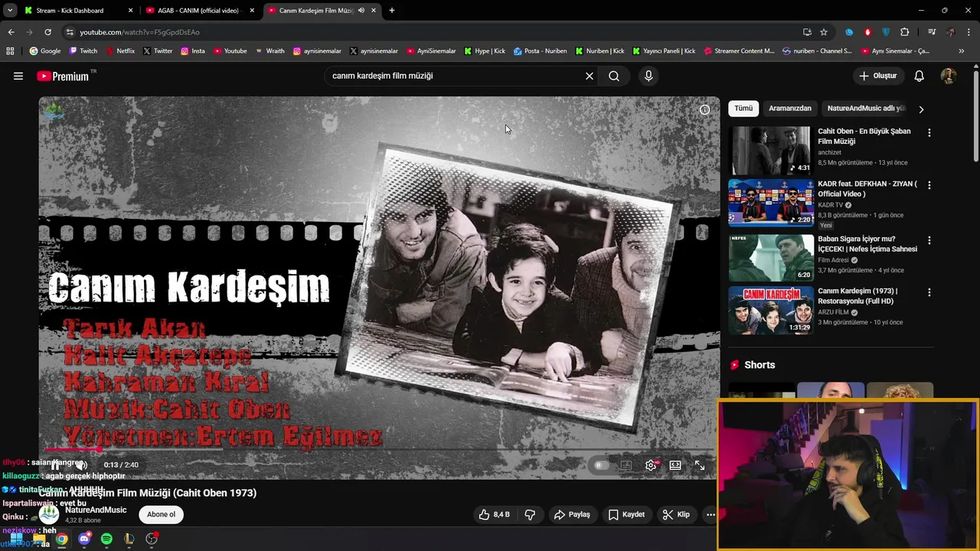Run search with the magnifier button

(614, 76)
